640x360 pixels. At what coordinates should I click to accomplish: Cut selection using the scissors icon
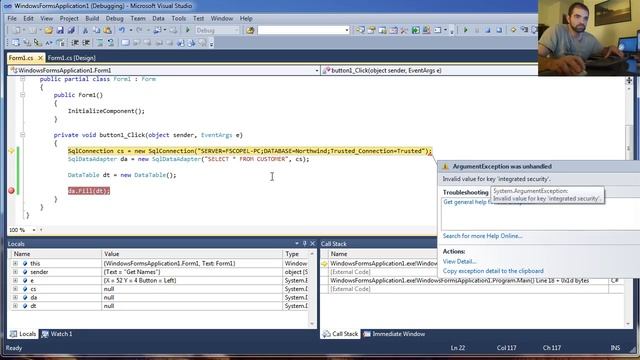coord(85,30)
